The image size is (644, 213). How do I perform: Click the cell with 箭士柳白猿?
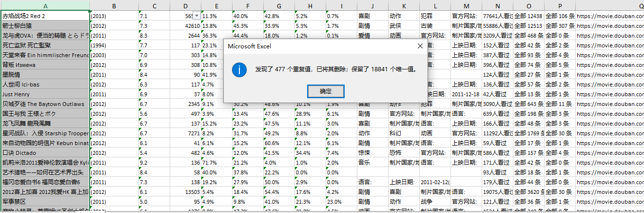(x=45, y=26)
